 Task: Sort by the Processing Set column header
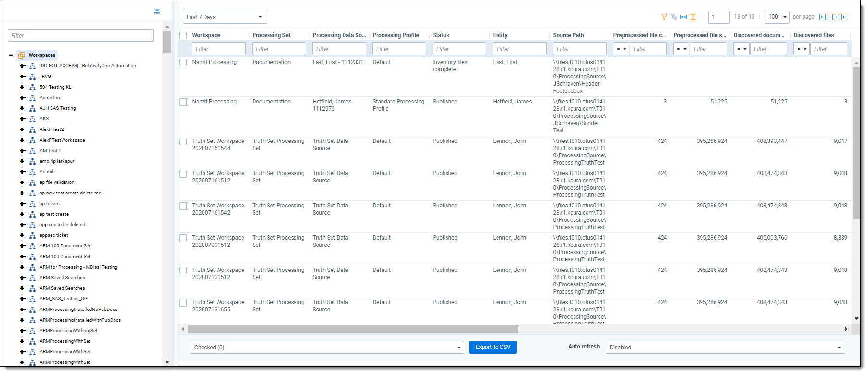[271, 35]
